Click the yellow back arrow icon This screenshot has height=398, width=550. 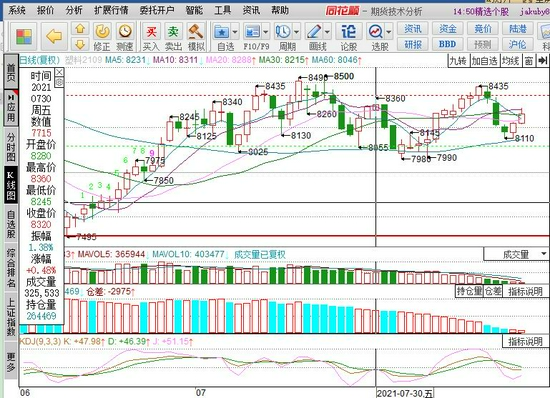[x=54, y=36]
